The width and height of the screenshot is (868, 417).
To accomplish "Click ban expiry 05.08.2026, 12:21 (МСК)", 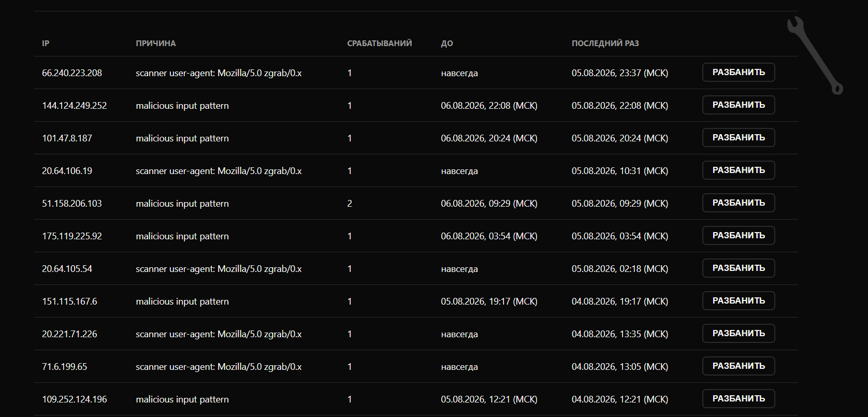I will coord(489,399).
